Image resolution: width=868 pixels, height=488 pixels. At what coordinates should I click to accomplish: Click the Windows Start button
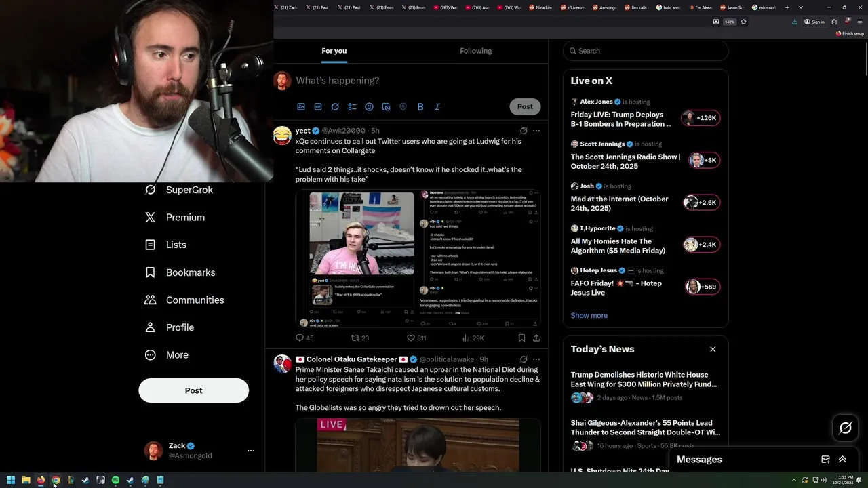[11, 480]
